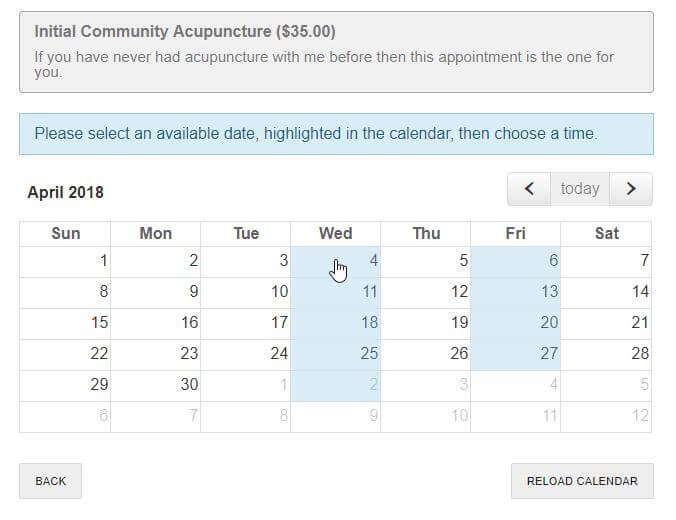Click Sunday April 1
Screen dimensions: 676x520
[x=65, y=262]
